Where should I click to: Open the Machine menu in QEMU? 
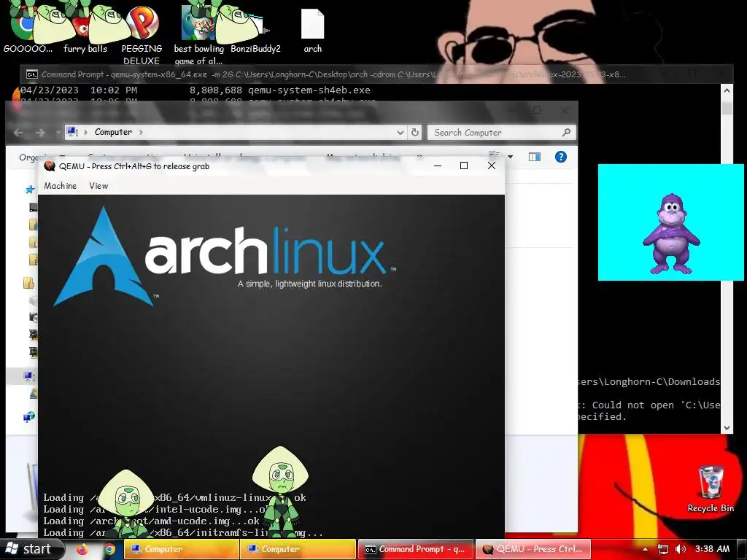60,186
